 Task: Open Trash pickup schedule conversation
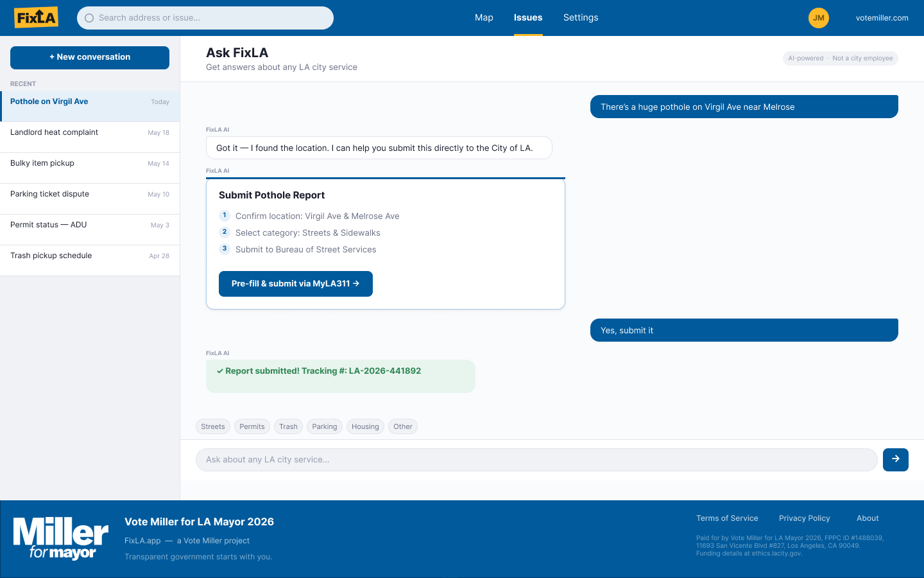[x=90, y=260]
